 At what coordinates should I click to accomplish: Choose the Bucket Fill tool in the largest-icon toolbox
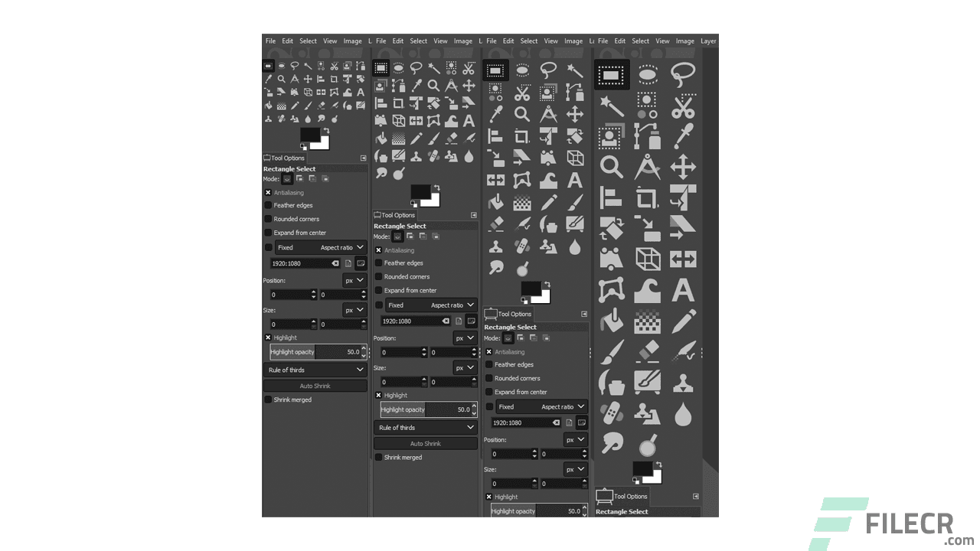click(611, 321)
